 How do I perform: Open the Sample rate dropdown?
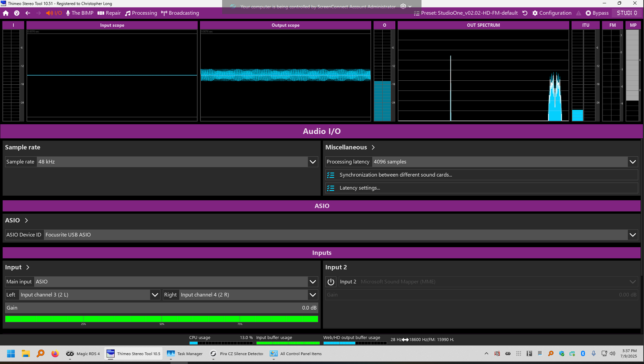pyautogui.click(x=312, y=162)
